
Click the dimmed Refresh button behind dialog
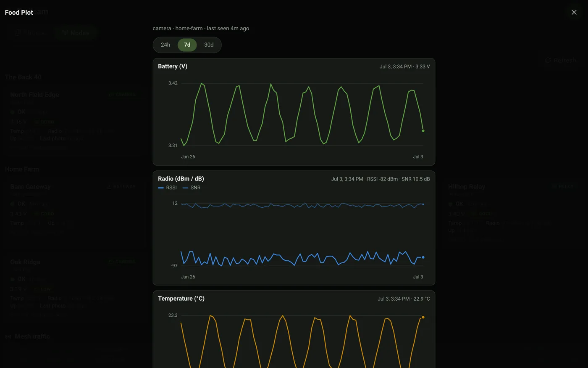click(x=561, y=60)
